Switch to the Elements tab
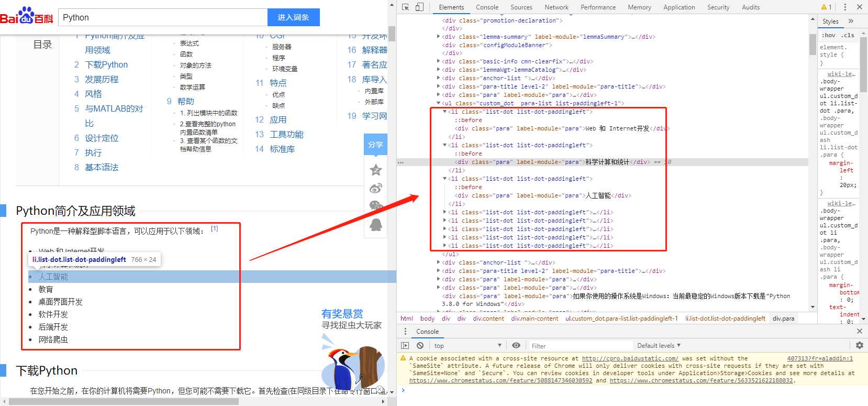The width and height of the screenshot is (868, 406). (451, 7)
